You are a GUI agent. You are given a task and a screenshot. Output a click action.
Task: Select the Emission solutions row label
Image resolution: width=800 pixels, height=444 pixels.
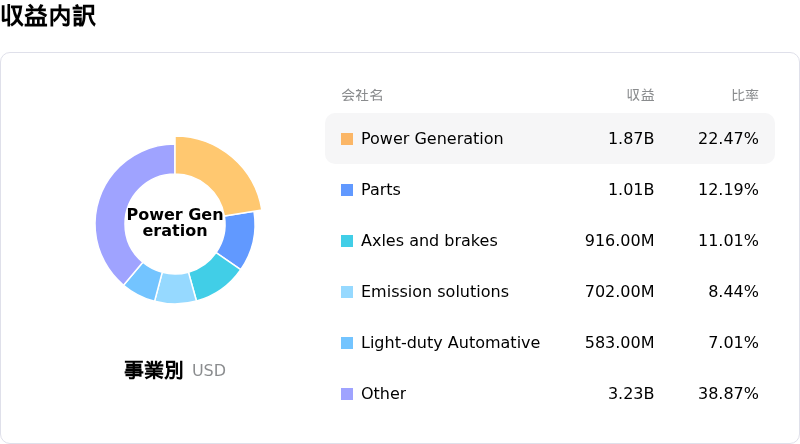point(435,292)
